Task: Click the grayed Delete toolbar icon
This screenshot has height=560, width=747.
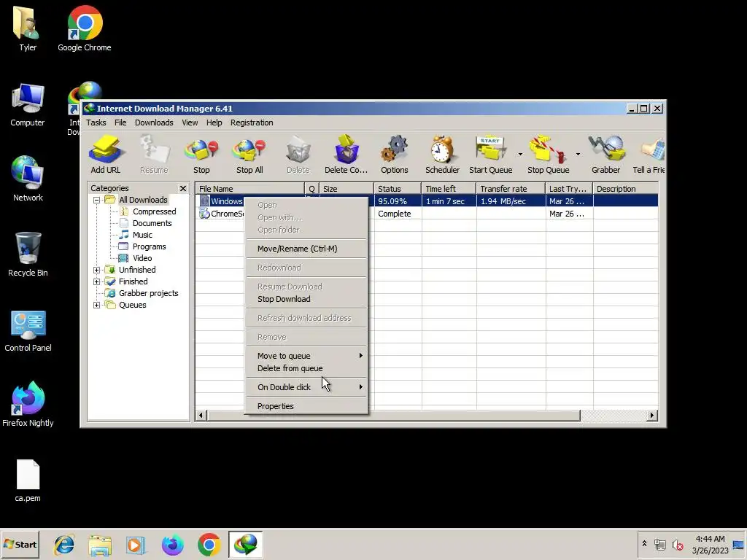Action: 298,155
